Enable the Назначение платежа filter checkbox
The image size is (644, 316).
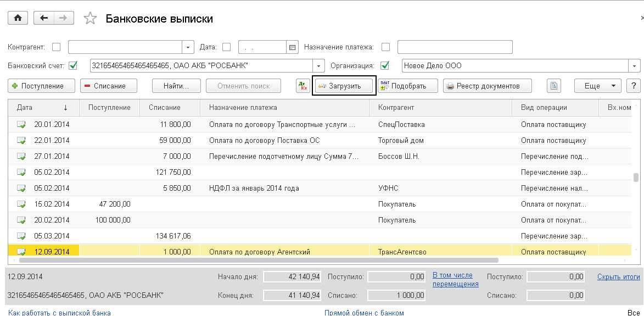(385, 47)
